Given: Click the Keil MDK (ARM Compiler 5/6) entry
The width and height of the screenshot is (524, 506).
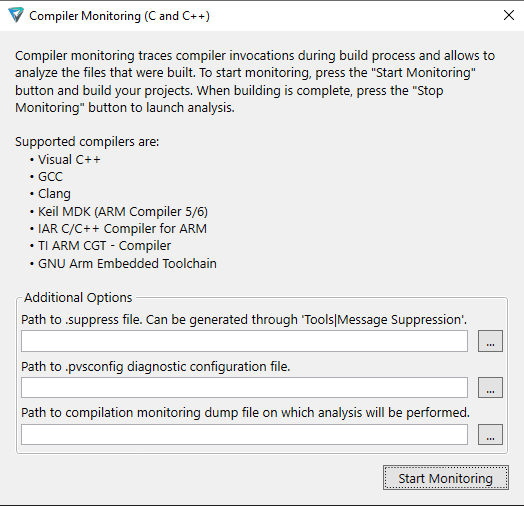Looking at the screenshot, I should point(123,212).
